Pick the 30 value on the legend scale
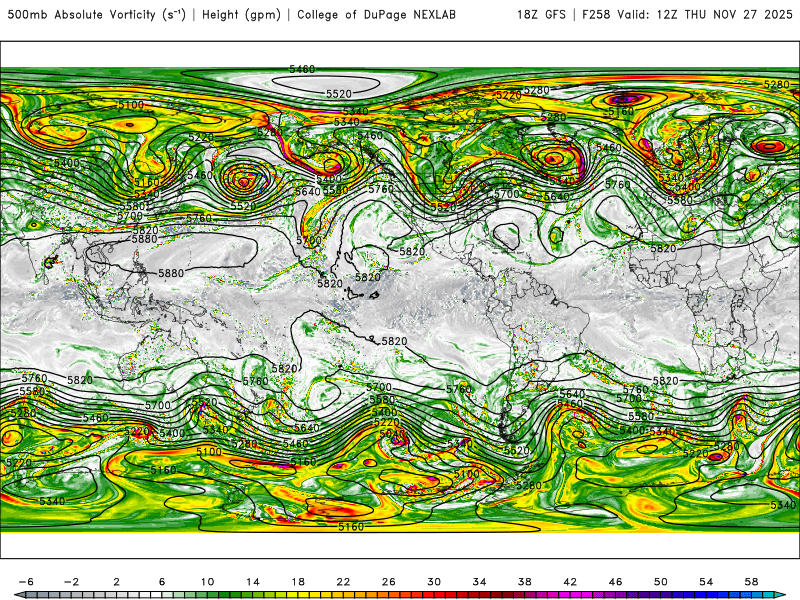This screenshot has width=800, height=600. pyautogui.click(x=434, y=582)
